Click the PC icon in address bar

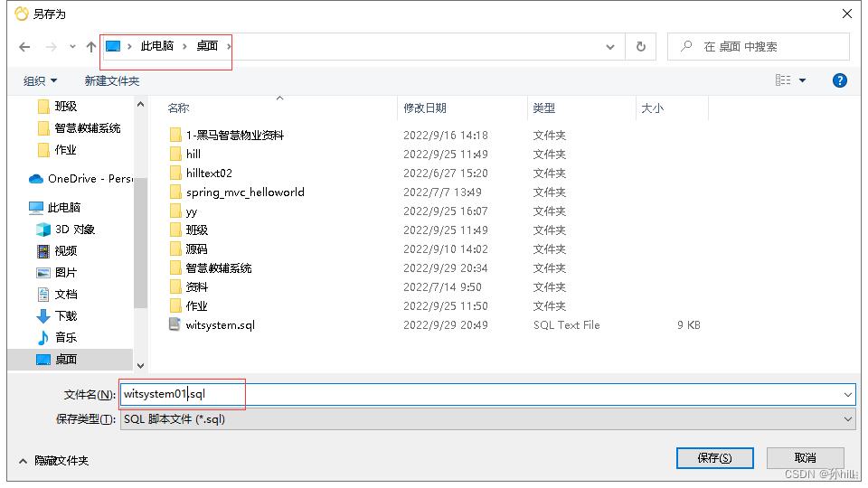pos(113,46)
